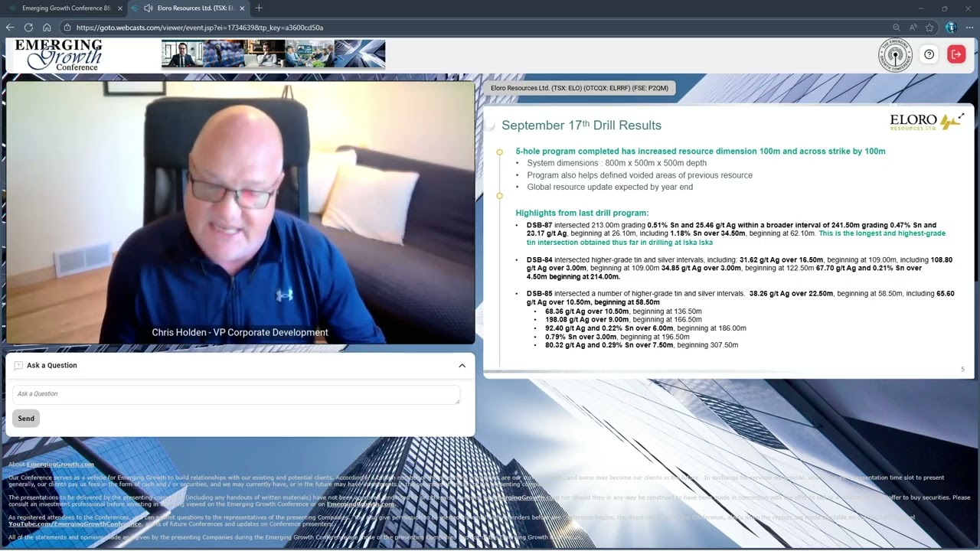Click the browser address bar URL
The height and width of the screenshot is (551, 980).
click(200, 28)
